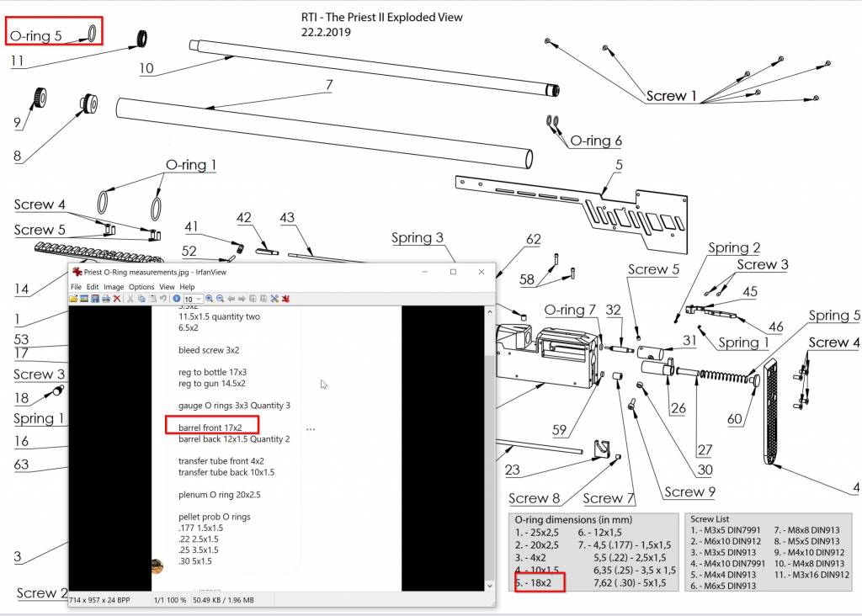Click 'O-ring dimensions (in mm)' heading
Viewport: 862px width, 616px height.
pos(573,519)
